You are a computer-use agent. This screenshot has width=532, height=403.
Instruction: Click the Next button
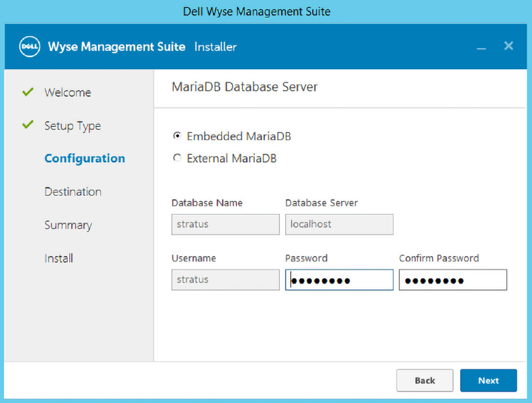(x=488, y=380)
